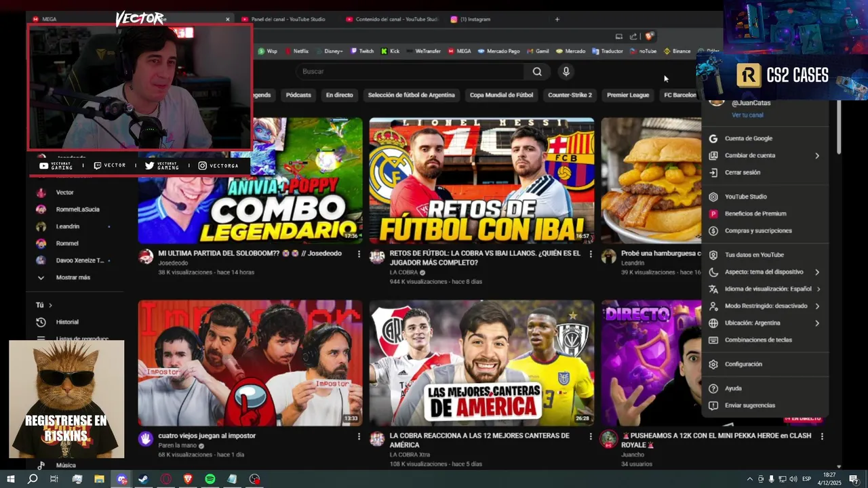Image resolution: width=868 pixels, height=488 pixels.
Task: Open Configuración in account menu
Action: [765, 364]
